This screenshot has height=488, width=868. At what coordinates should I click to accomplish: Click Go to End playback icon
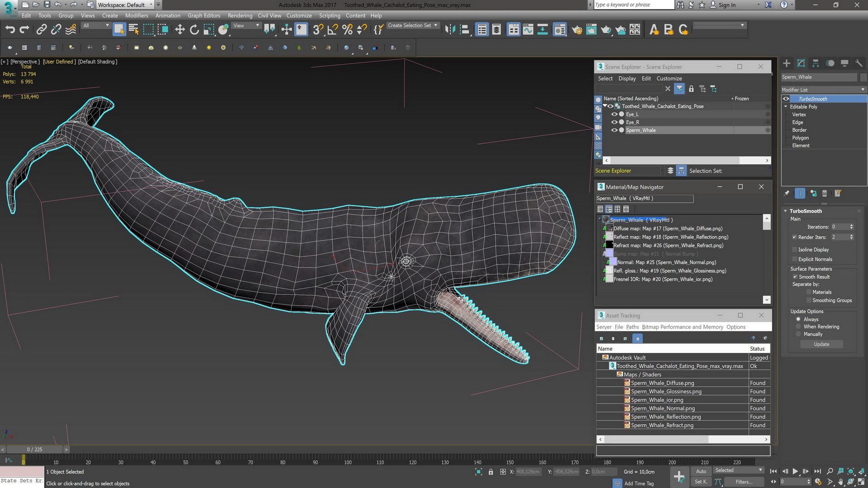[x=817, y=471]
